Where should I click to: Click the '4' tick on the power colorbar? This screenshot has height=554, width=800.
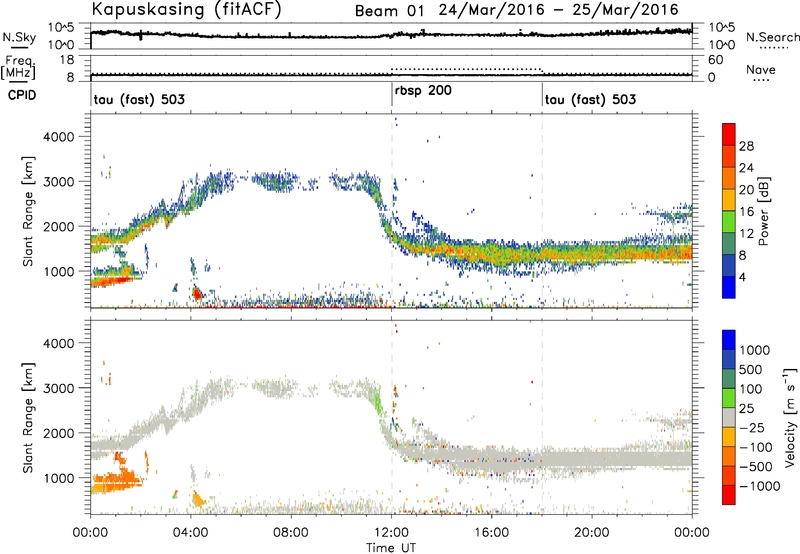[743, 277]
